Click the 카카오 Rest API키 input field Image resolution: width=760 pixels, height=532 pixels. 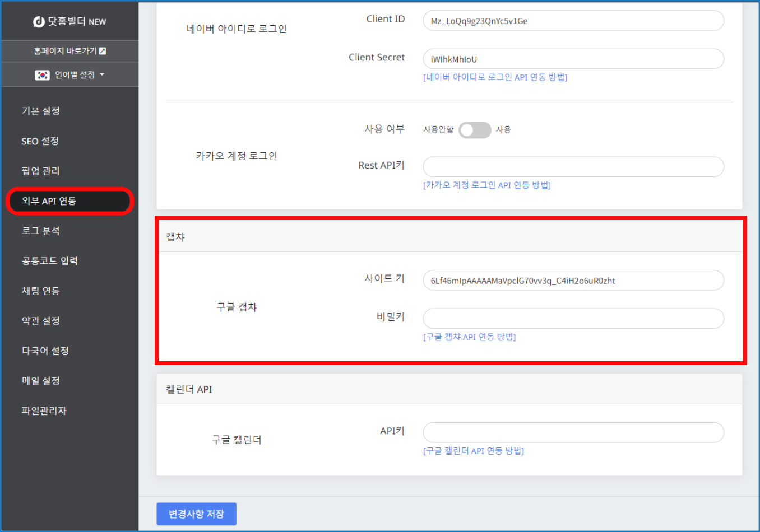pyautogui.click(x=573, y=167)
